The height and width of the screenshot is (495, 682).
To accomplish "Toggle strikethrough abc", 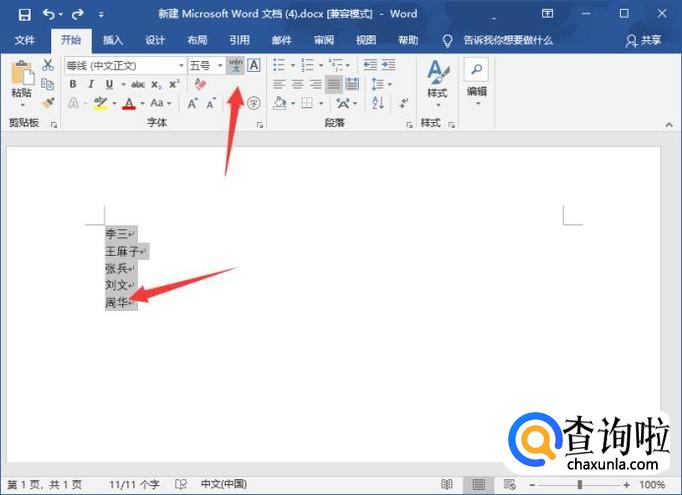I will pos(138,84).
